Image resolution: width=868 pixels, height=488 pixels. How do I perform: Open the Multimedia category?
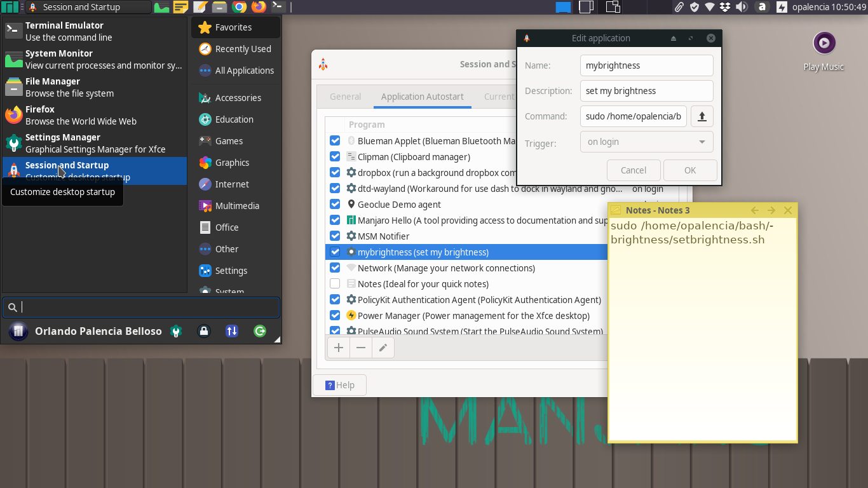236,206
